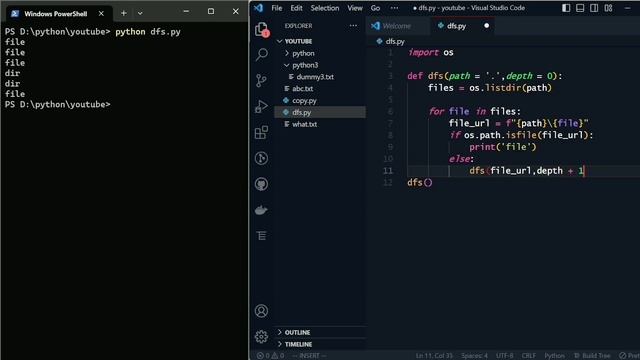Open Source Control view
Image resolution: width=640 pixels, height=360 pixels.
261,80
